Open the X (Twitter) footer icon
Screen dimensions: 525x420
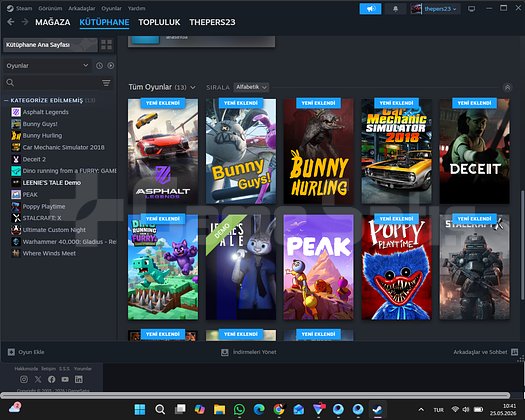(x=38, y=379)
